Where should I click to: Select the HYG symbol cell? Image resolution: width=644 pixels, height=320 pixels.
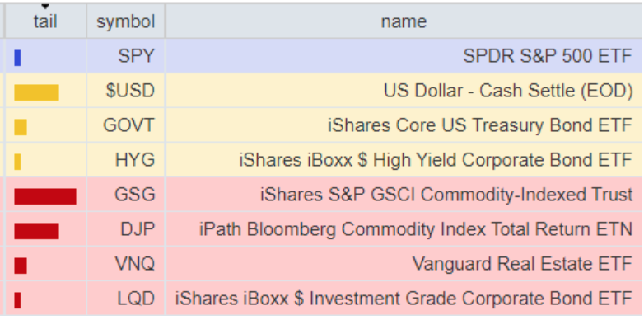click(126, 160)
